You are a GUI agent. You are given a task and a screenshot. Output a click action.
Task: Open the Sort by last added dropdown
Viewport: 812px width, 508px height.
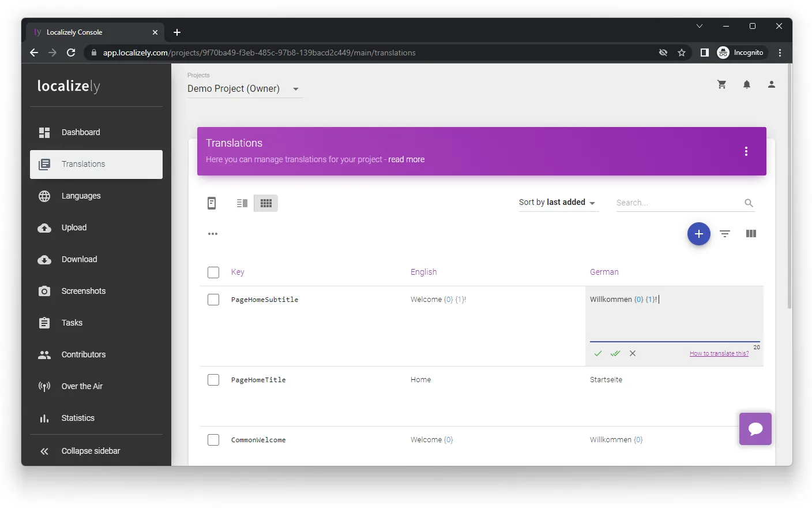click(x=558, y=203)
